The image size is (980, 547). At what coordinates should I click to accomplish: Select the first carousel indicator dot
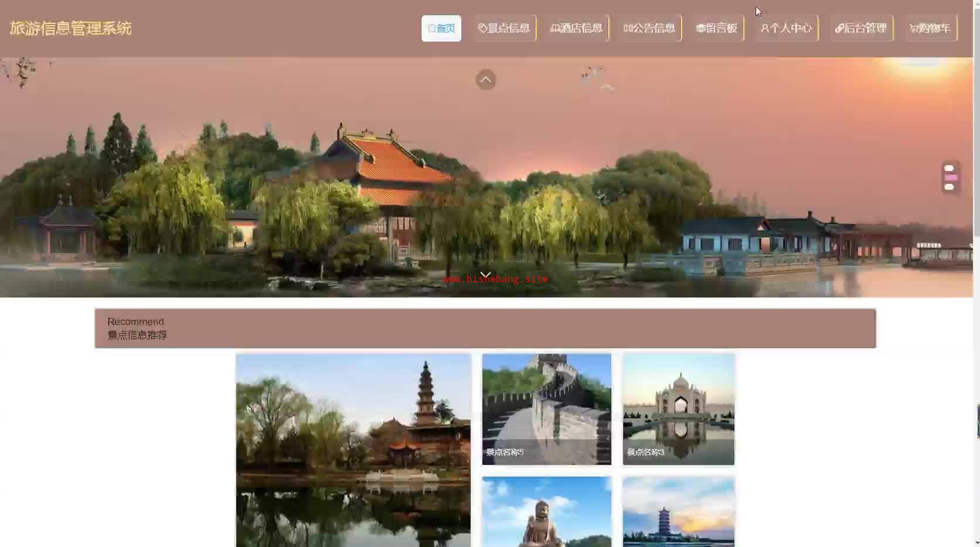[950, 168]
